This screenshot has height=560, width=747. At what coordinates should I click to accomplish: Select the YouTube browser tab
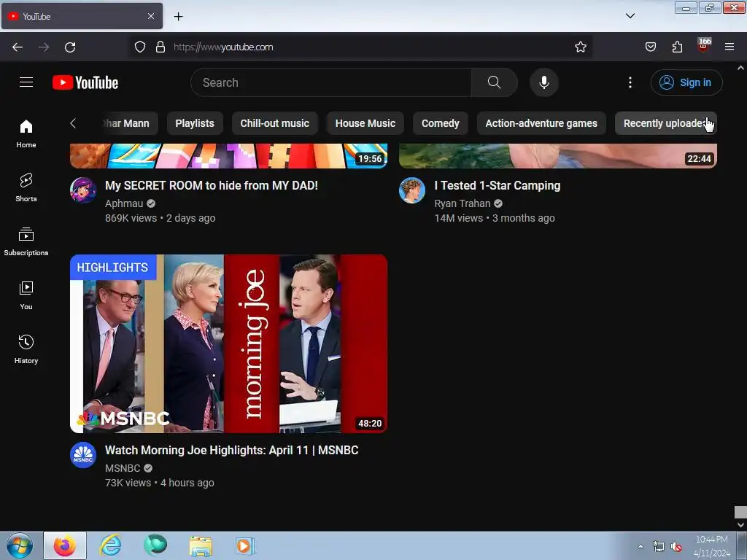tap(82, 16)
